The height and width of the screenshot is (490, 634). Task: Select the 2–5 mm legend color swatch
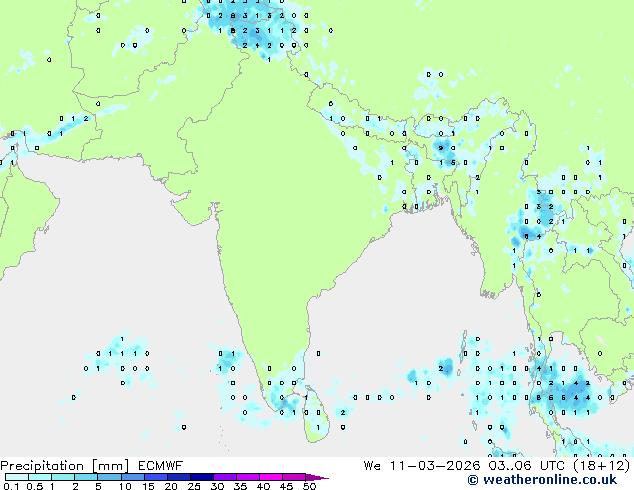tap(86, 477)
